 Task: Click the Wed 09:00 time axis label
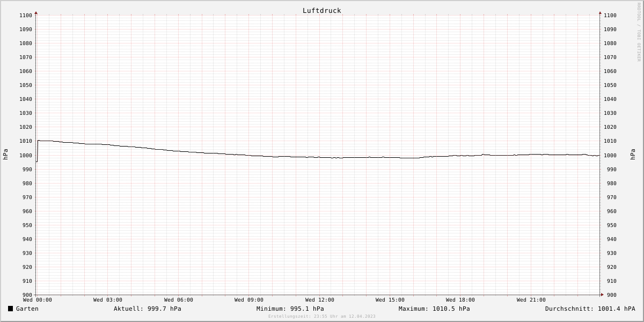tap(249, 300)
